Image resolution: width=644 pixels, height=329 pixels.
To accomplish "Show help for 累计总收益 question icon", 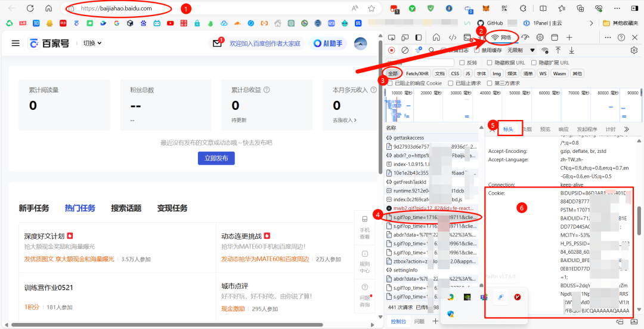I will 267,90.
